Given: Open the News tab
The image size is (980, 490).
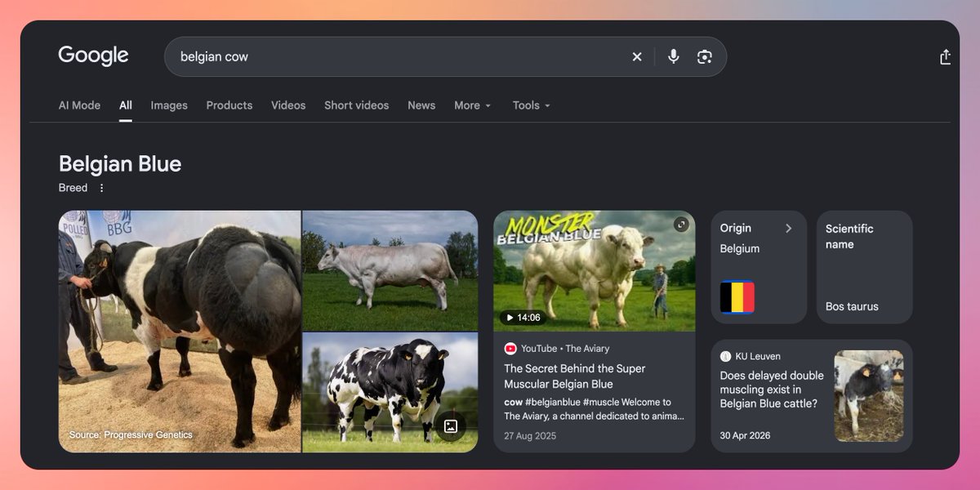Looking at the screenshot, I should (x=421, y=105).
